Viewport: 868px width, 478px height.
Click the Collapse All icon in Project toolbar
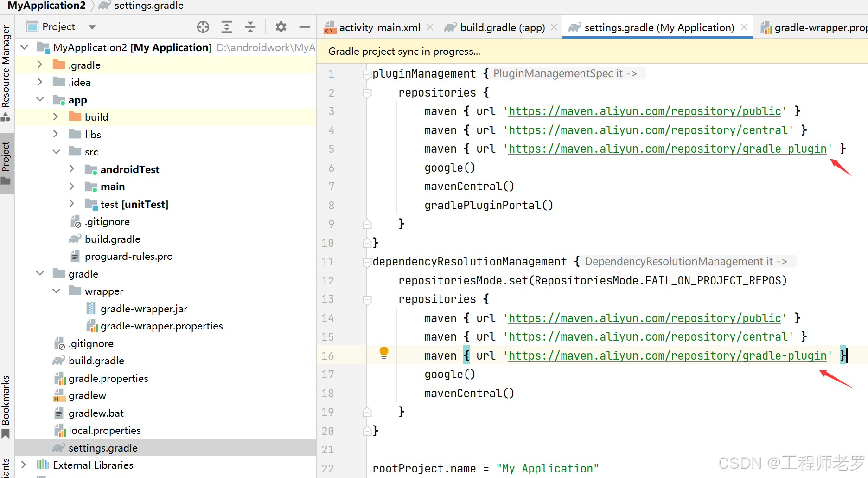coord(250,27)
